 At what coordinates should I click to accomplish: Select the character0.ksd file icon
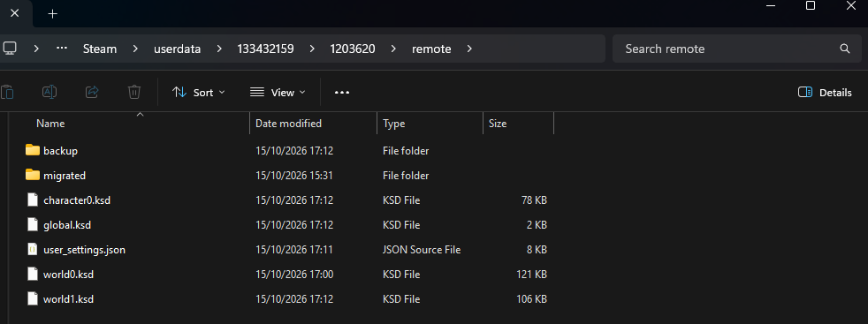click(34, 200)
